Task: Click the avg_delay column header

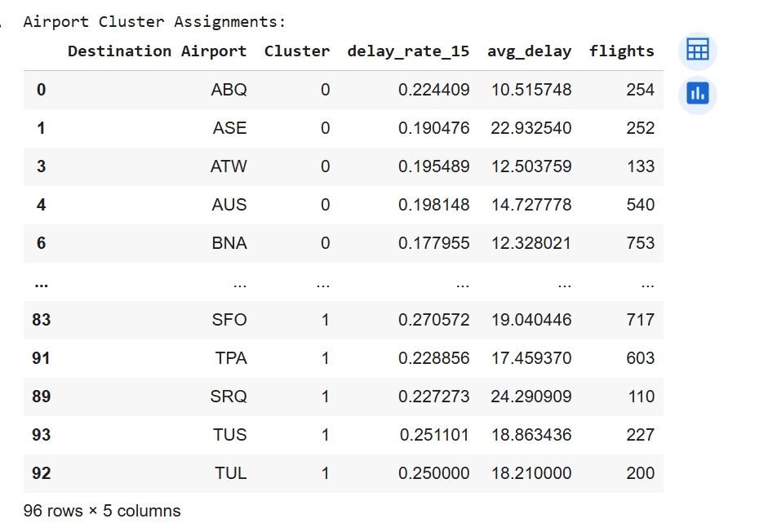Action: [x=528, y=51]
